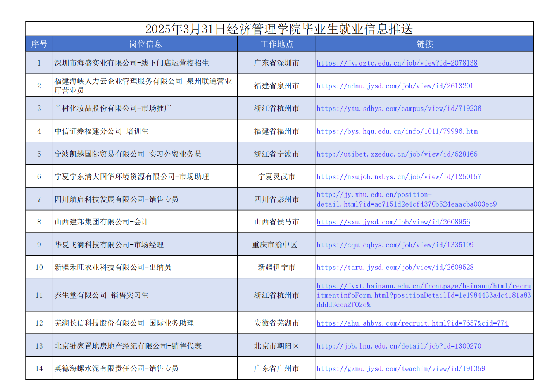557x392 pixels.
Task: Click the jy.xhu.edu.cn position detail link
Action: [x=406, y=199]
